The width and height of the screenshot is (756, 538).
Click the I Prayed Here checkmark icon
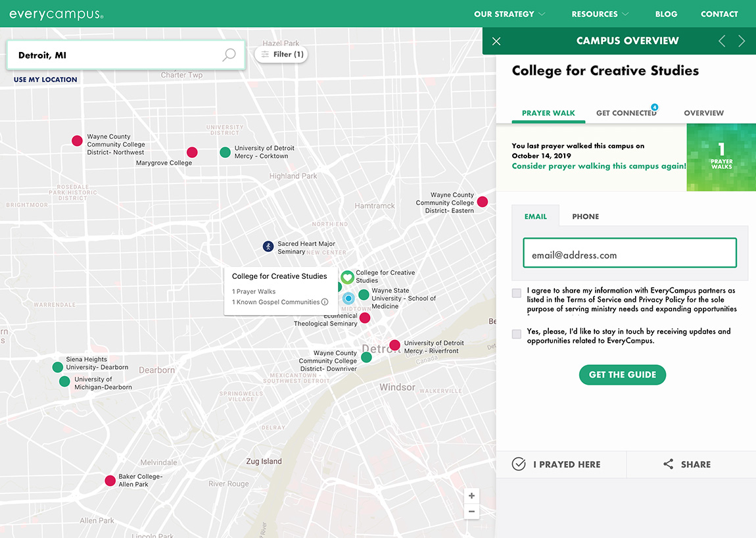click(519, 464)
